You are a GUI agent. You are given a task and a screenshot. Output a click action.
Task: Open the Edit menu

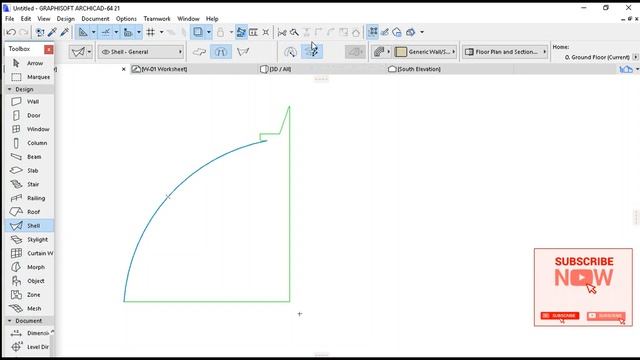tap(26, 19)
